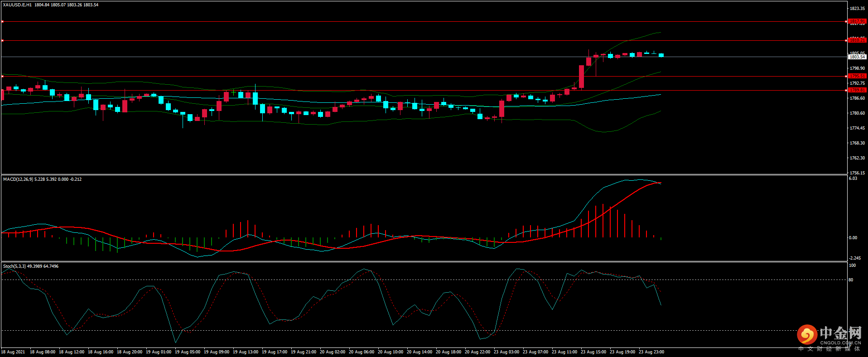Click the MACD(12,26,9) indicator label
The height and width of the screenshot is (357, 868).
click(18, 179)
